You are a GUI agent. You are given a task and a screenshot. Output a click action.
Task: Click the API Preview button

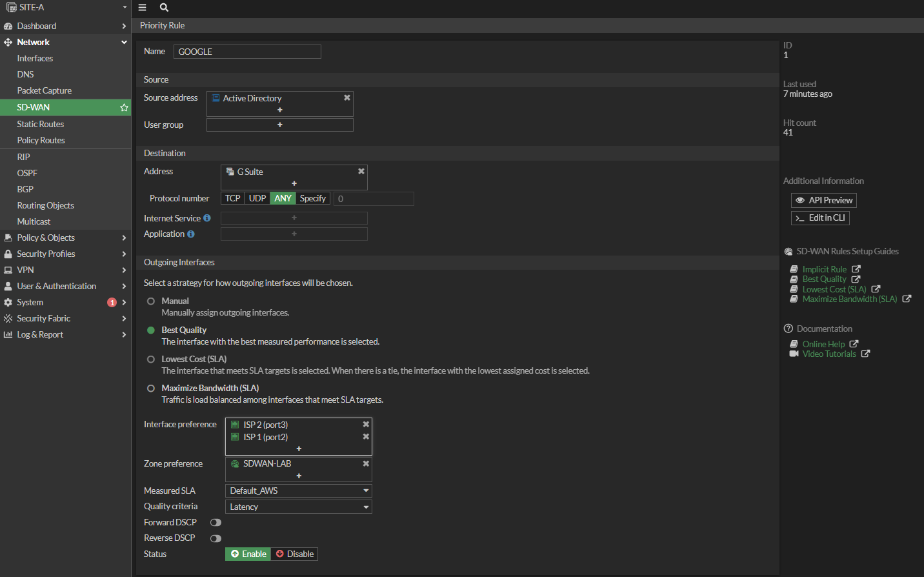824,201
